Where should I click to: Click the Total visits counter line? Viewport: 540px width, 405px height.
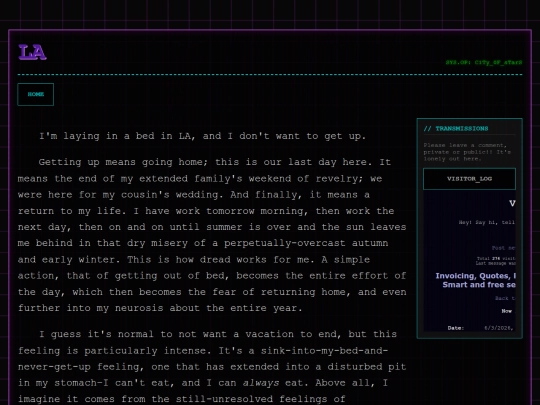click(496, 258)
